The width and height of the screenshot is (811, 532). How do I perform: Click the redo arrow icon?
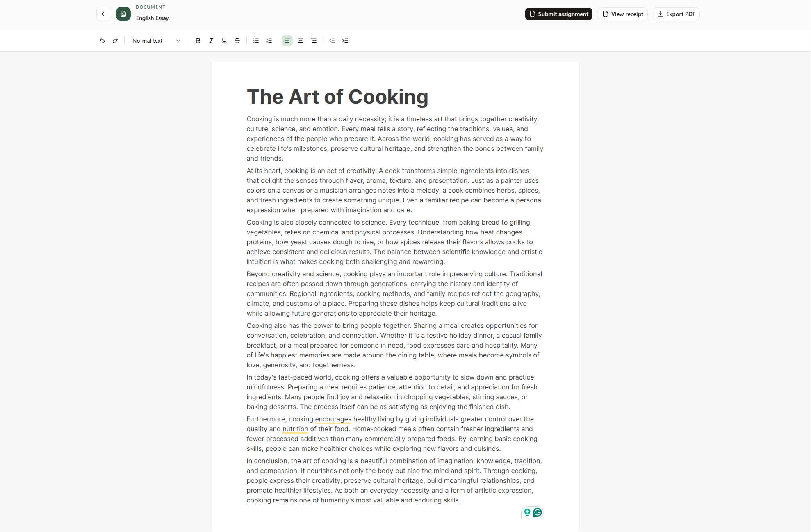pyautogui.click(x=115, y=41)
